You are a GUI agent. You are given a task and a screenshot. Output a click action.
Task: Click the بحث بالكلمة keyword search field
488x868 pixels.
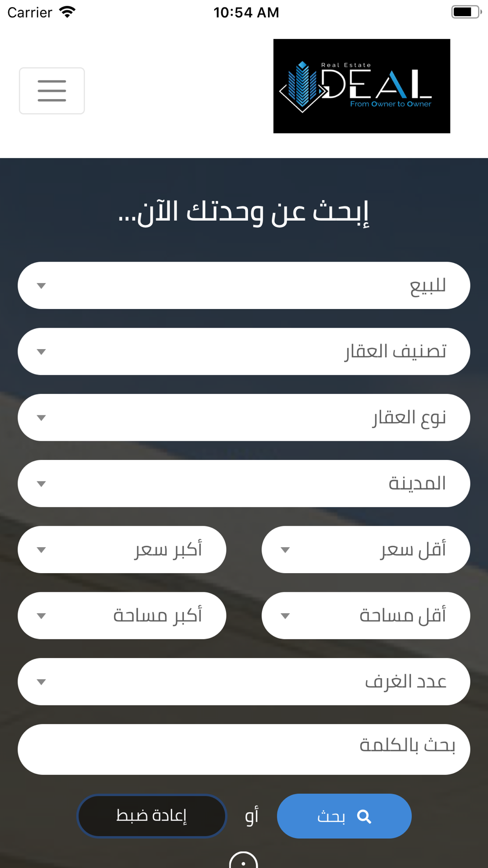244,749
